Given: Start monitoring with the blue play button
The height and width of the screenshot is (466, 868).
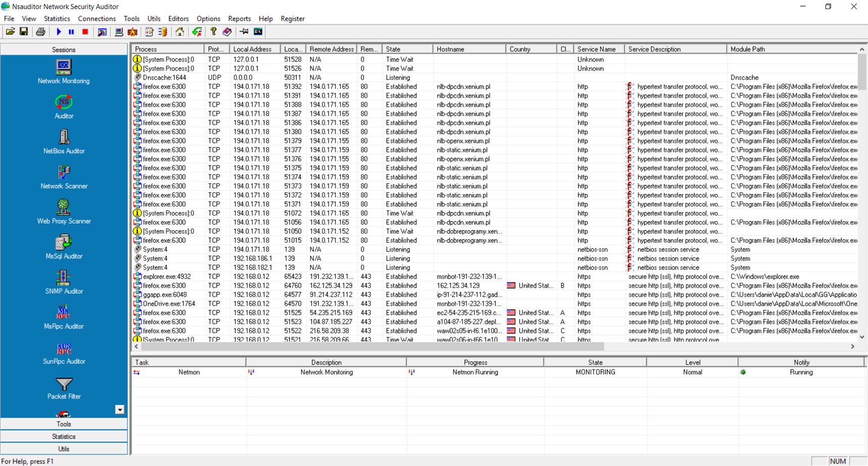Looking at the screenshot, I should pos(59,32).
